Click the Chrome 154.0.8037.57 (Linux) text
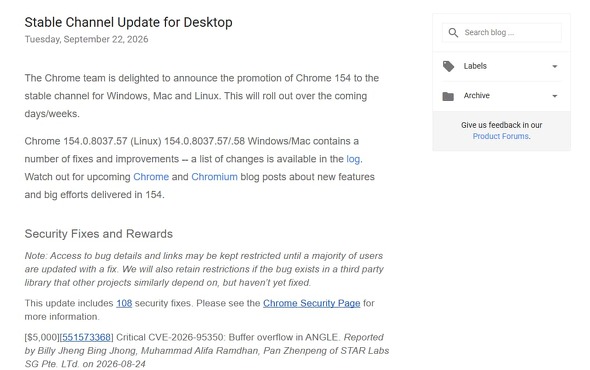The image size is (590, 370). (93, 141)
